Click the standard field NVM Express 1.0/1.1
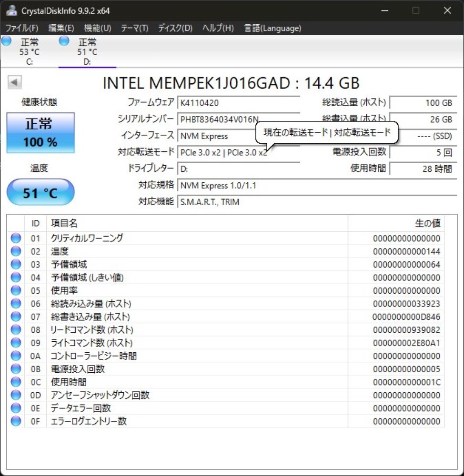 317,185
